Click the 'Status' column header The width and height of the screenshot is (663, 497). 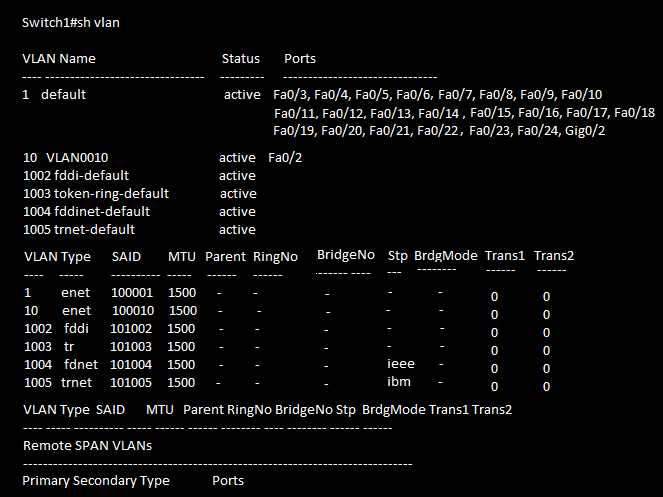(240, 59)
